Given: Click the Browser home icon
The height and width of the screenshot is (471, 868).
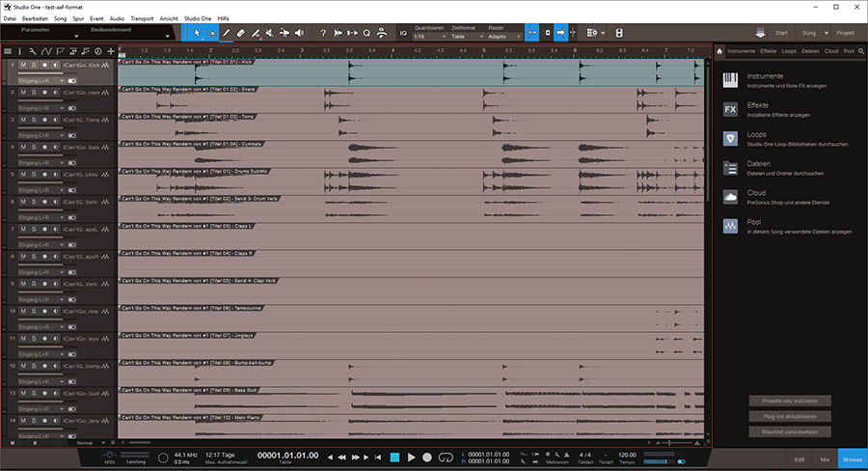Looking at the screenshot, I should [719, 51].
